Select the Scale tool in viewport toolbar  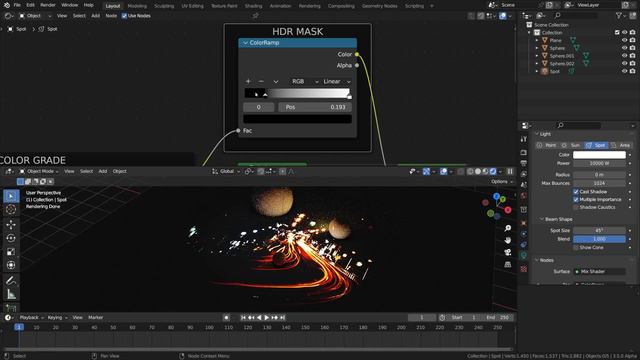pyautogui.click(x=11, y=251)
